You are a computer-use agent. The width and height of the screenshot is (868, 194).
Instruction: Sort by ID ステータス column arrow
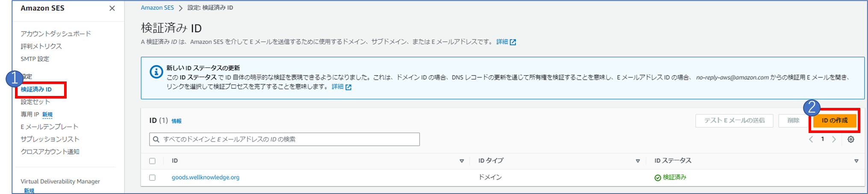click(x=856, y=161)
